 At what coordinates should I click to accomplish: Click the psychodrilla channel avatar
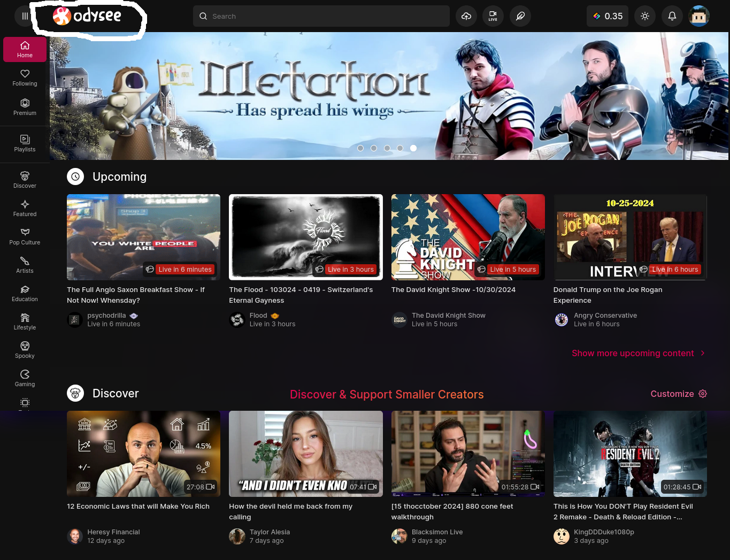coord(75,320)
